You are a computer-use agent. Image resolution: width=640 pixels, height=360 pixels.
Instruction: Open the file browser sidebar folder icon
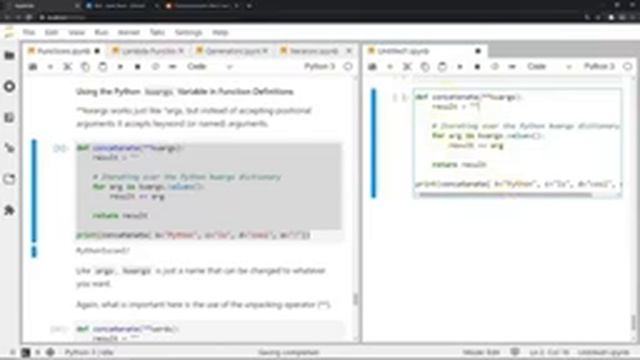9,56
